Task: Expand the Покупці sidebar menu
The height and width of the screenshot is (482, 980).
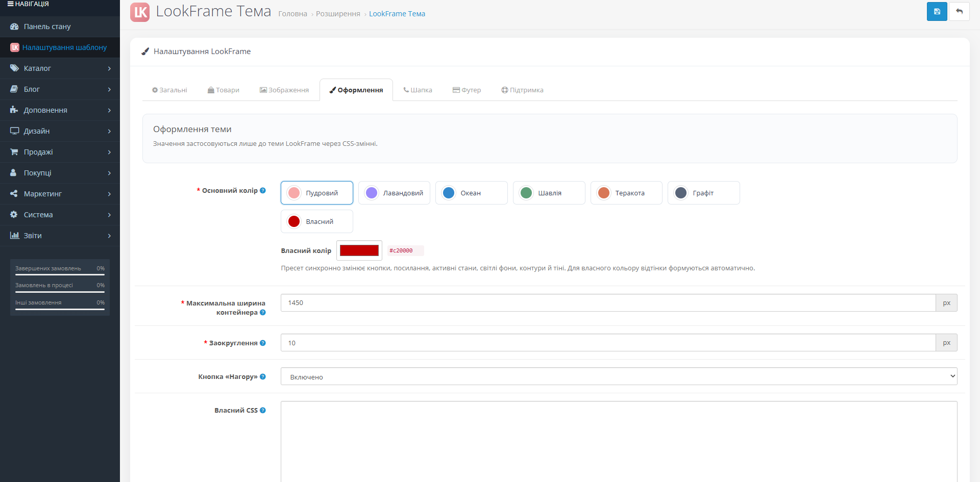Action: [60, 172]
